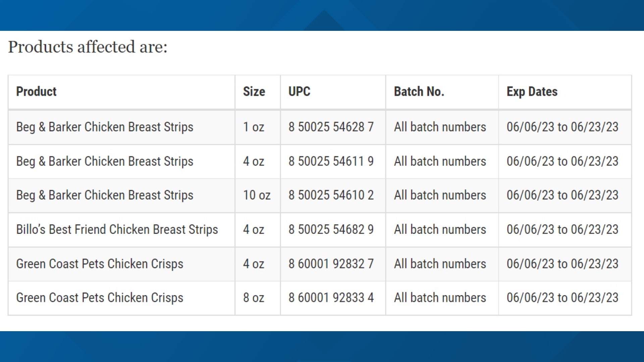The height and width of the screenshot is (362, 644).
Task: Click the Product column header
Action: pyautogui.click(x=36, y=92)
